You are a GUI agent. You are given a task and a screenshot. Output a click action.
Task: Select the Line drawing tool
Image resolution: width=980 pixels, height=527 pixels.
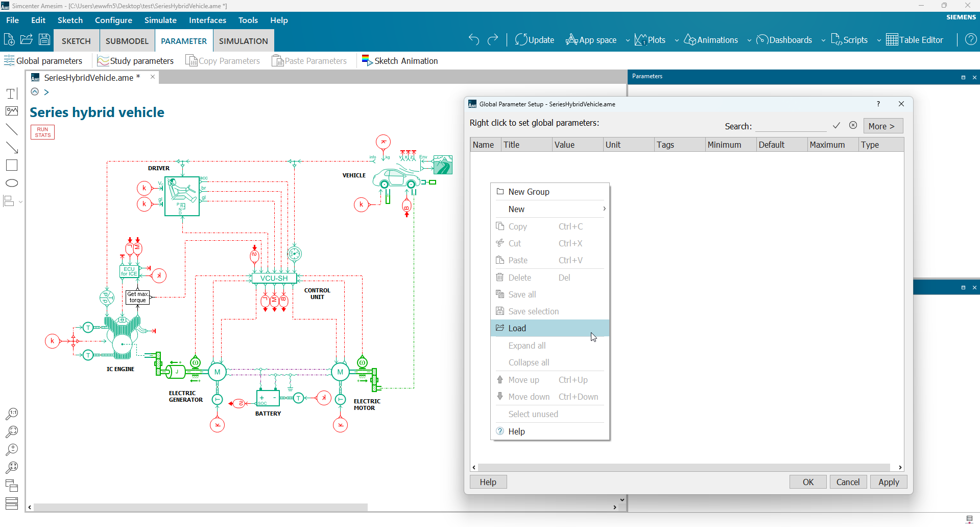12,129
